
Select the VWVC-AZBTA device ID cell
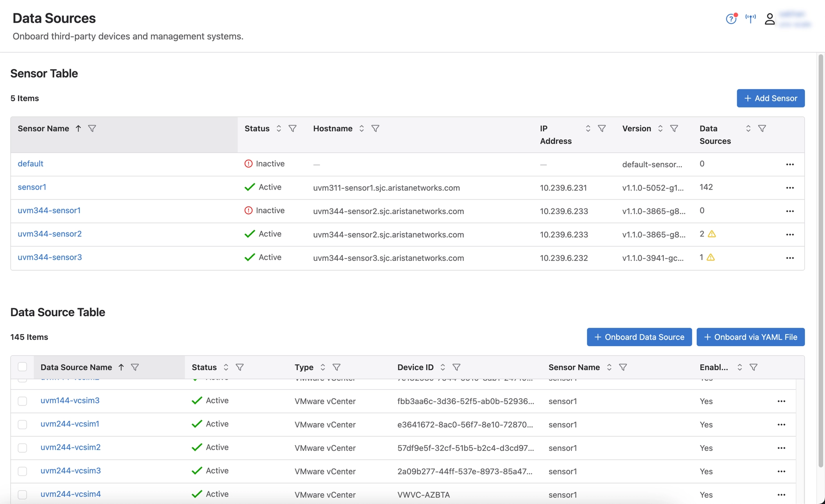tap(424, 495)
